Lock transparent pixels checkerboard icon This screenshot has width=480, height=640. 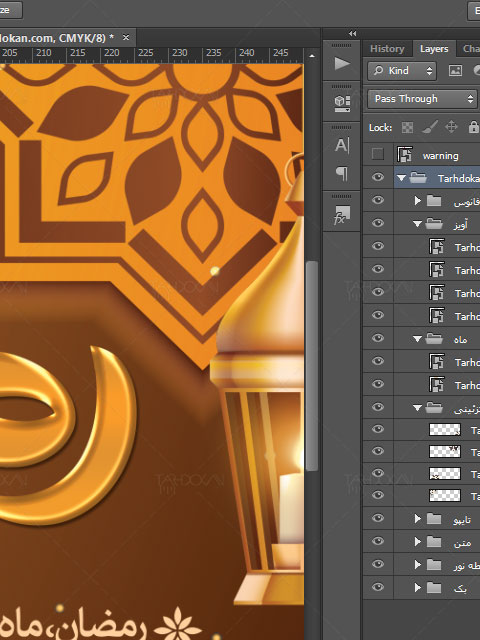(407, 127)
